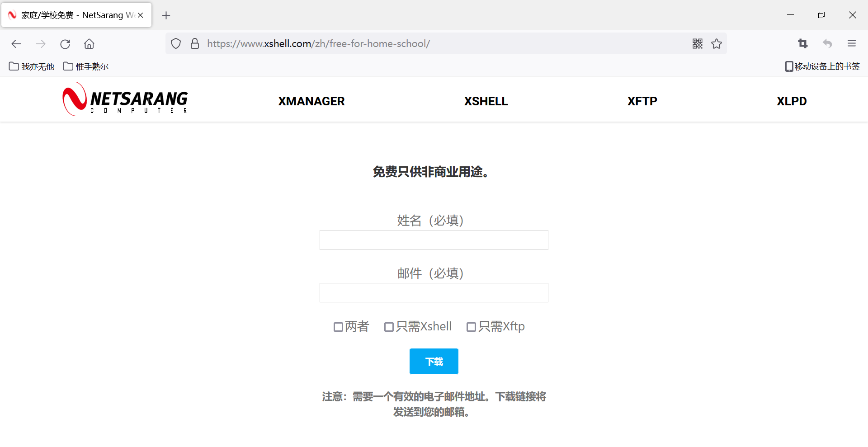The width and height of the screenshot is (868, 447).
Task: Check the 两者 checkbox
Action: [x=338, y=327]
